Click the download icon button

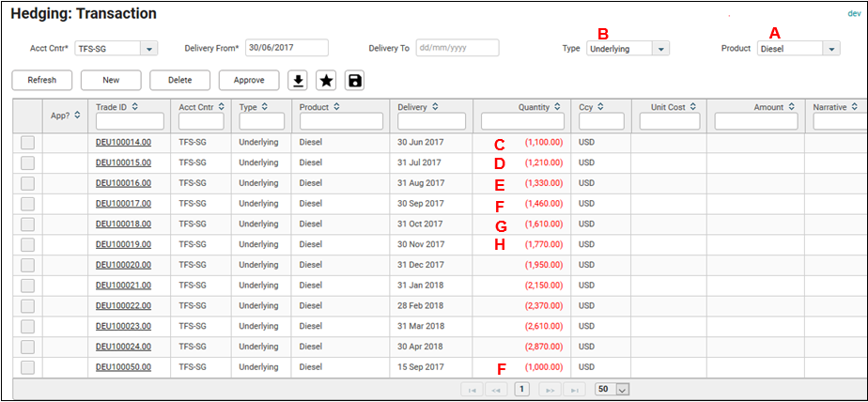coord(298,81)
